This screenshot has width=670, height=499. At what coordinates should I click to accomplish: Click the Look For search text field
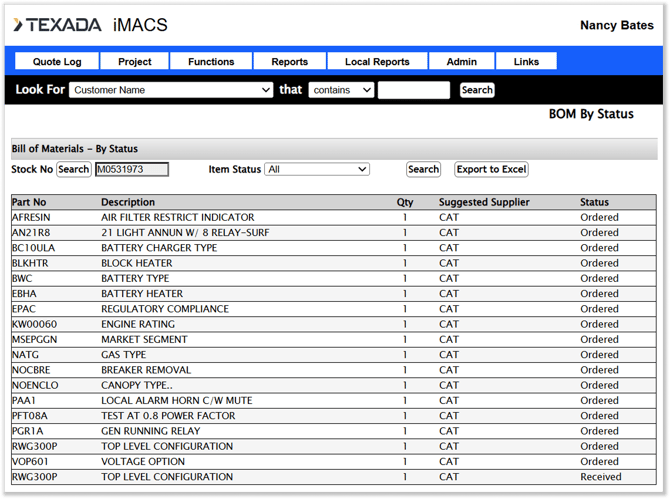(x=414, y=90)
